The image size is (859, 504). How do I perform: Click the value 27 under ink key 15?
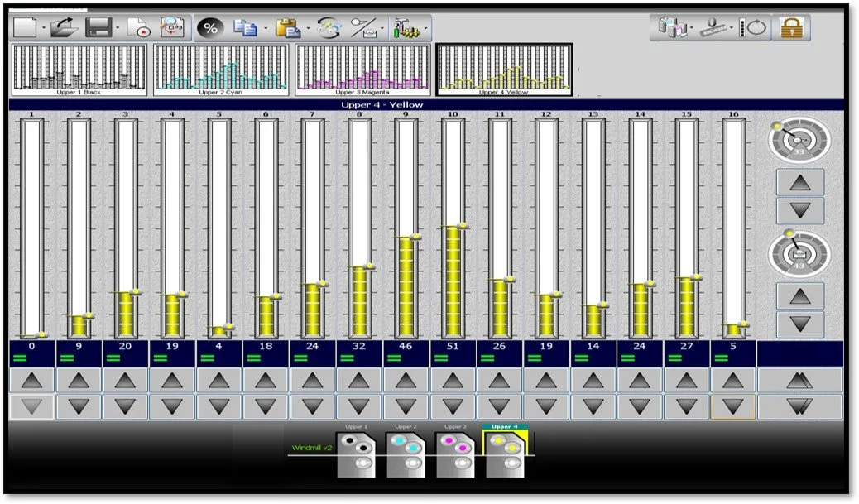tap(686, 346)
